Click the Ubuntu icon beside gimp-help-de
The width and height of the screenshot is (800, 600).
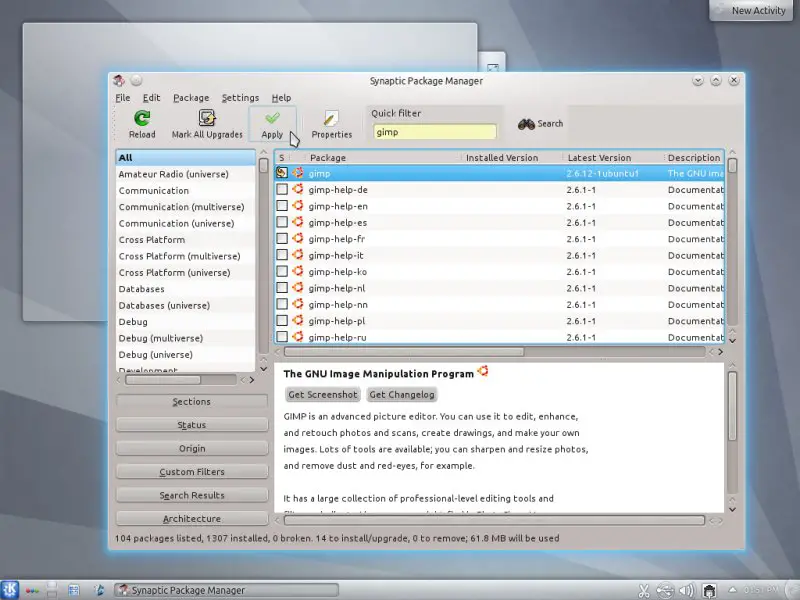pyautogui.click(x=298, y=189)
